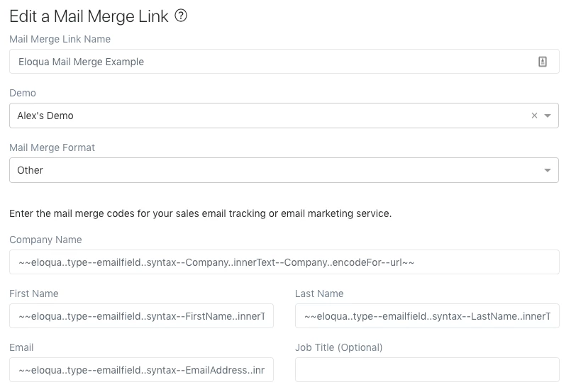The width and height of the screenshot is (571, 392).
Task: Click the help question mark icon beside the title
Action: coord(181,16)
